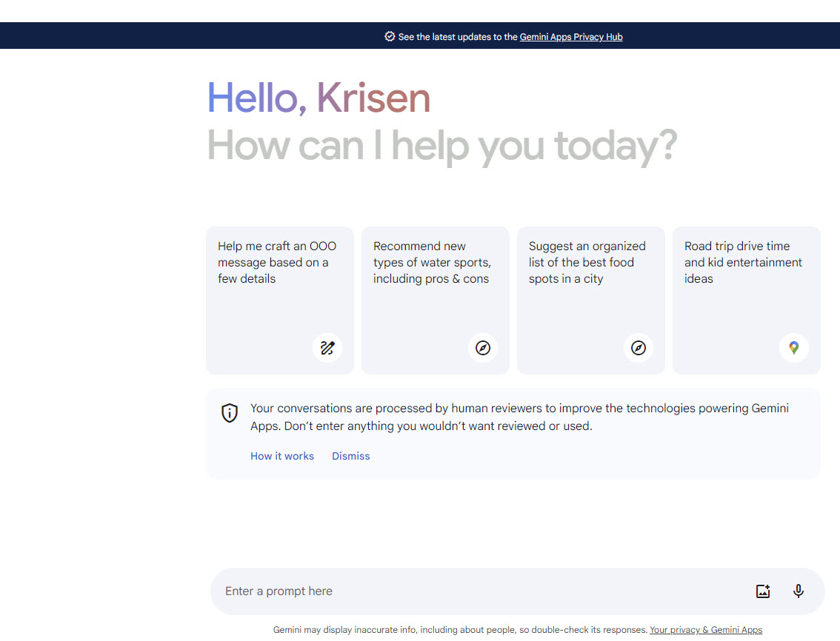Click the upload image icon in prompt bar
The height and width of the screenshot is (641, 840).
tap(763, 591)
